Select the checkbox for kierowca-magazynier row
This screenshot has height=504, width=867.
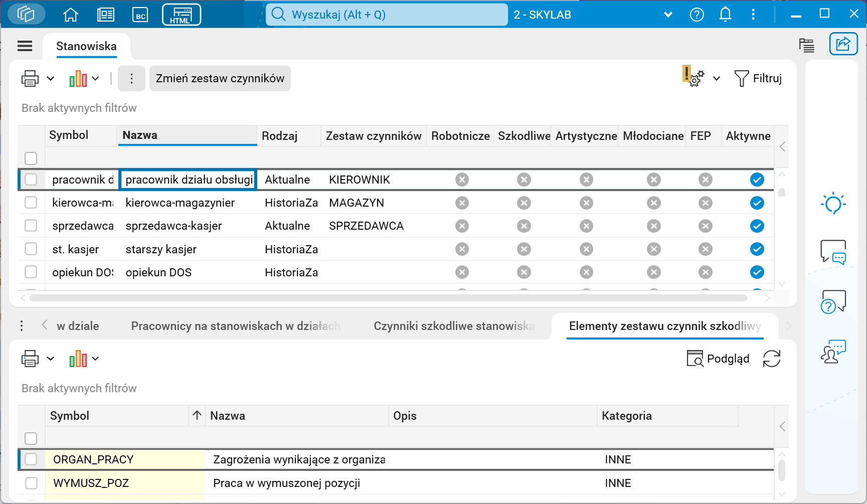31,203
